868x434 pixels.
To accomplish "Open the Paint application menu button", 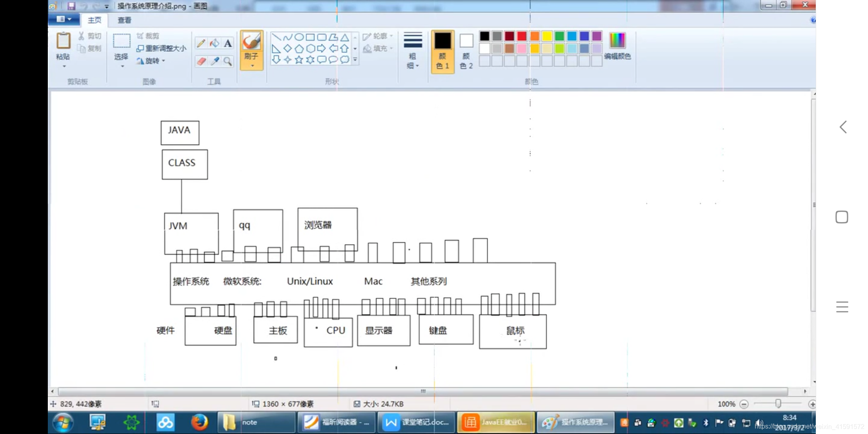I will coord(63,19).
